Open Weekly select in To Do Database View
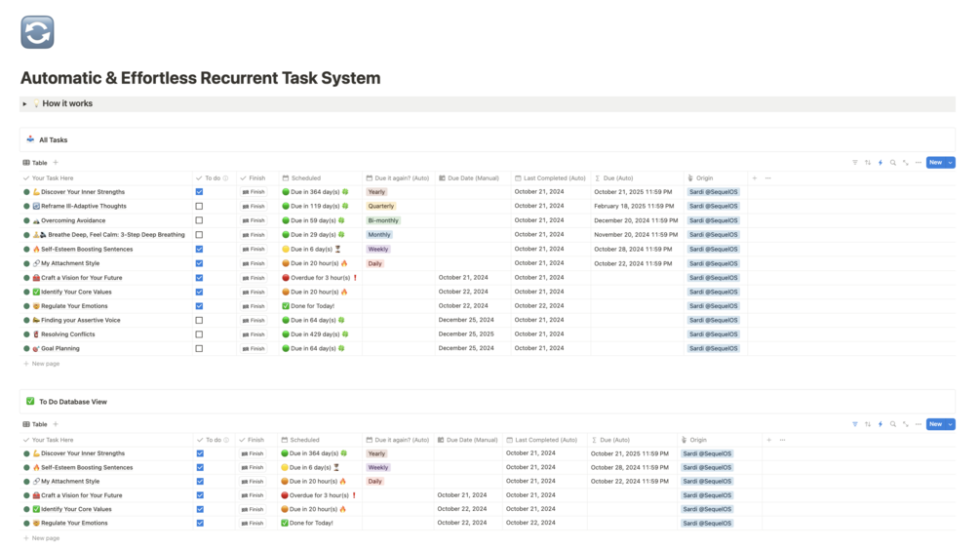 [377, 467]
